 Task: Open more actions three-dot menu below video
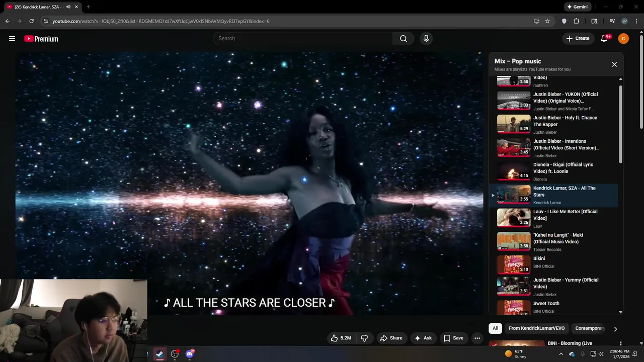[477, 338]
